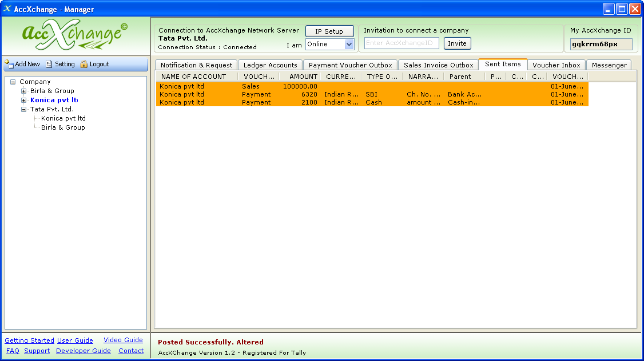
Task: Switch to Sales Invoice Outbox tab
Action: tap(438, 65)
